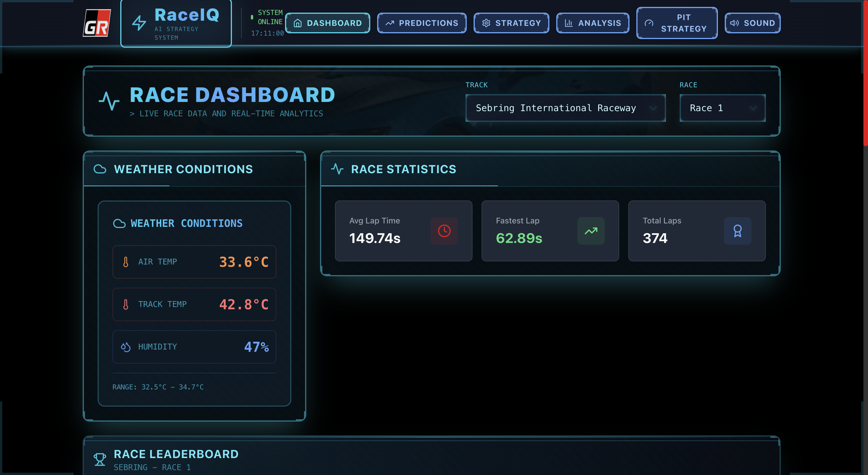Image resolution: width=868 pixels, height=475 pixels.
Task: Click the clock icon on Avg Lap Time
Action: [444, 231]
